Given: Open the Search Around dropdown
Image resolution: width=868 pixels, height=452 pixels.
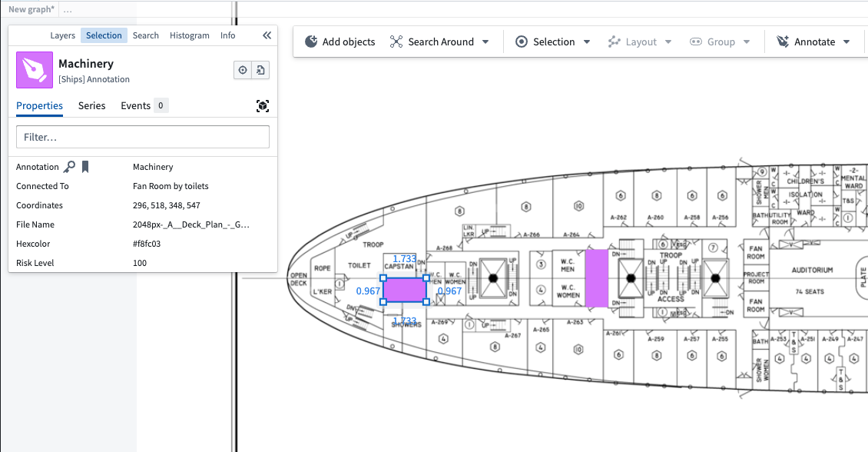Looking at the screenshot, I should pos(439,42).
